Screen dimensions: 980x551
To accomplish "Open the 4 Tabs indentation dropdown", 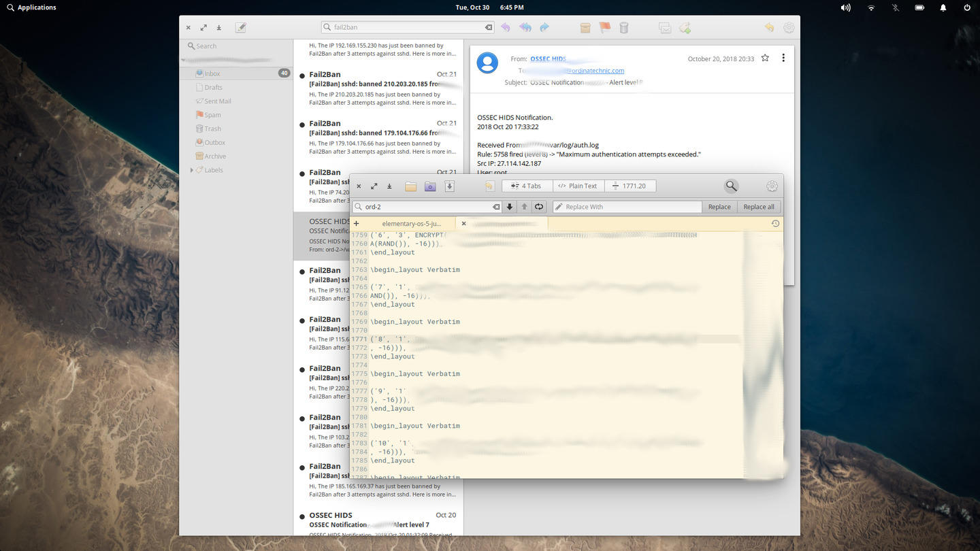I will (526, 186).
